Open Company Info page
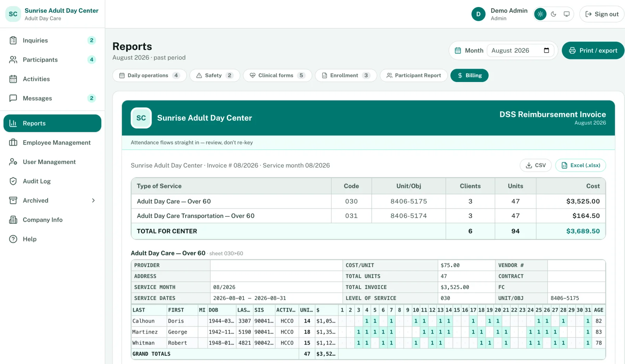Image resolution: width=625 pixels, height=364 pixels. pos(52,220)
